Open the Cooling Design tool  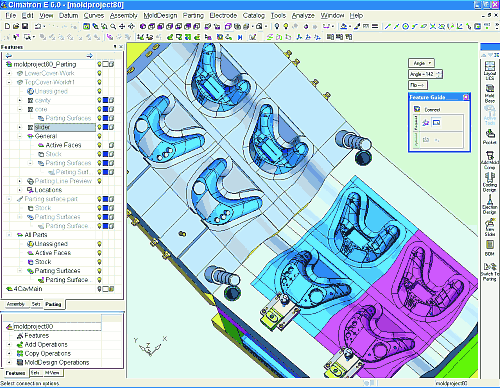(490, 182)
